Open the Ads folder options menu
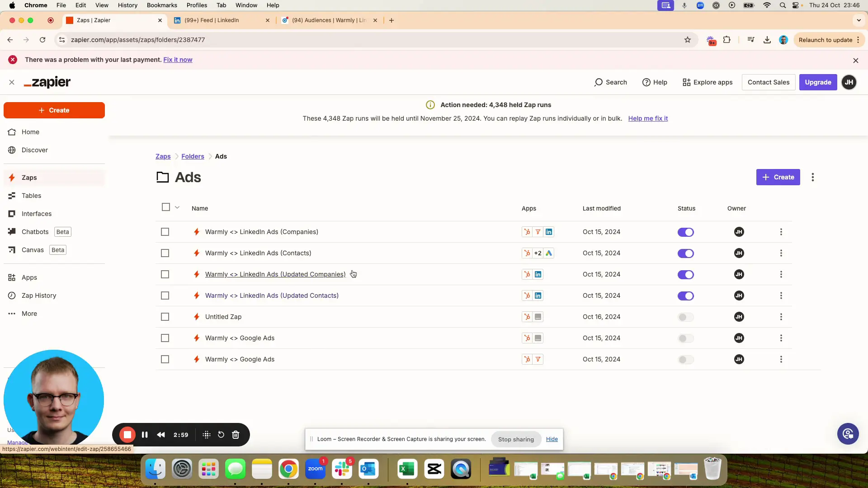Image resolution: width=868 pixels, height=488 pixels. click(x=813, y=177)
